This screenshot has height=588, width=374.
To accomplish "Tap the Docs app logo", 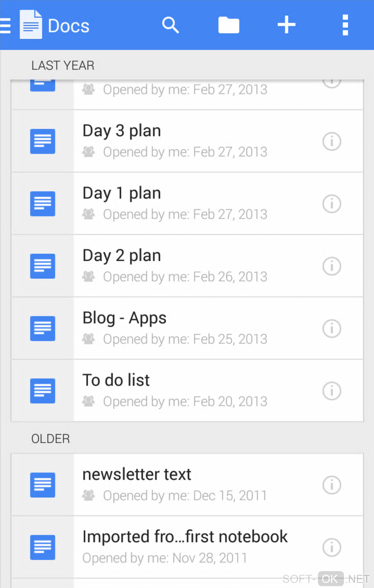I will pyautogui.click(x=31, y=25).
